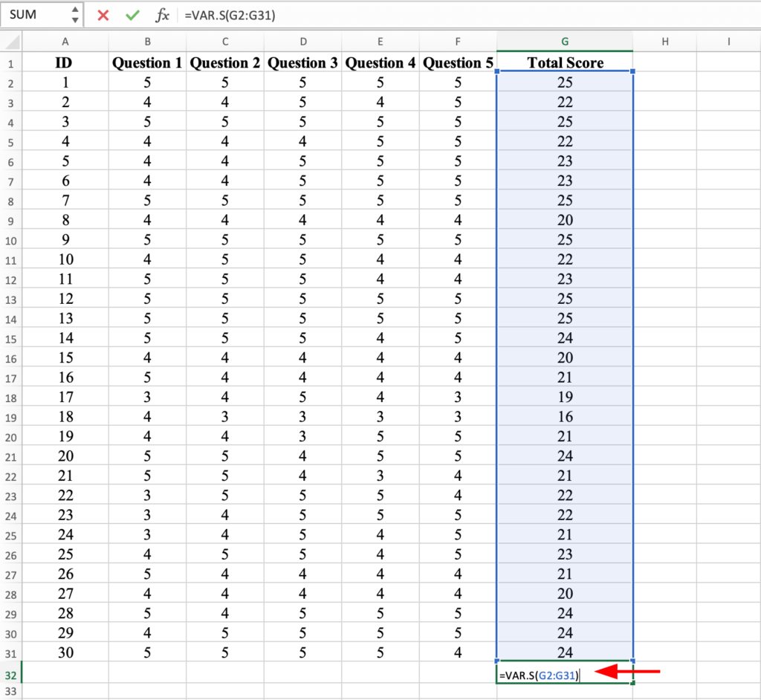Click row 1 header
The height and width of the screenshot is (700, 761).
point(10,63)
